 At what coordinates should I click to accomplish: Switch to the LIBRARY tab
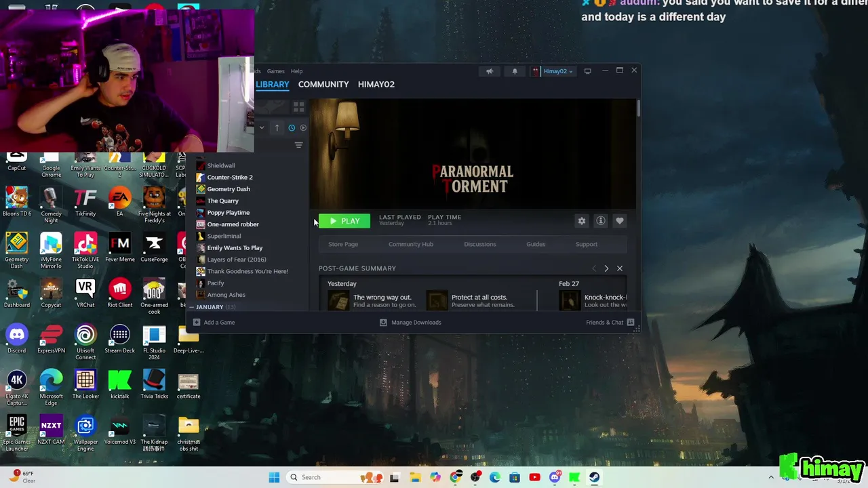coord(273,84)
